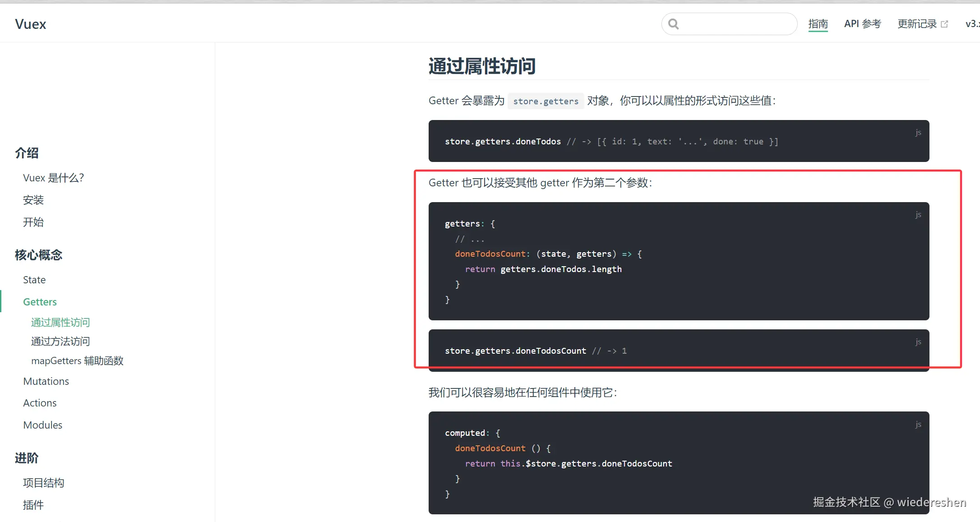Jump to 通过方法访问 section link

tap(60, 342)
